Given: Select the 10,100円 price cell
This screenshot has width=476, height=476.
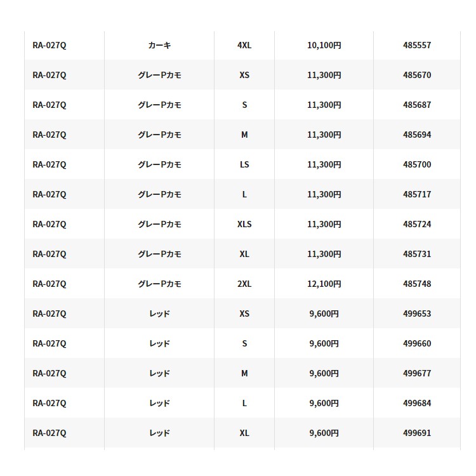Looking at the screenshot, I should click(324, 45).
